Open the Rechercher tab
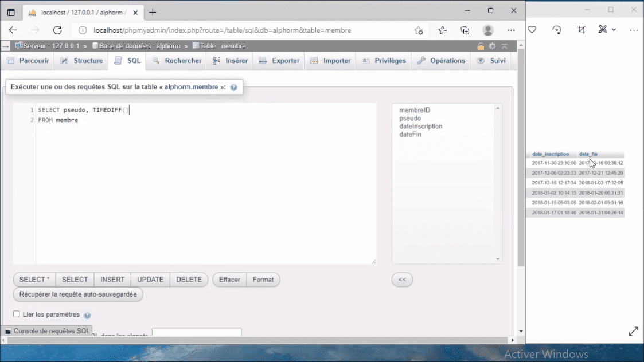This screenshot has width=644, height=362. point(177,61)
